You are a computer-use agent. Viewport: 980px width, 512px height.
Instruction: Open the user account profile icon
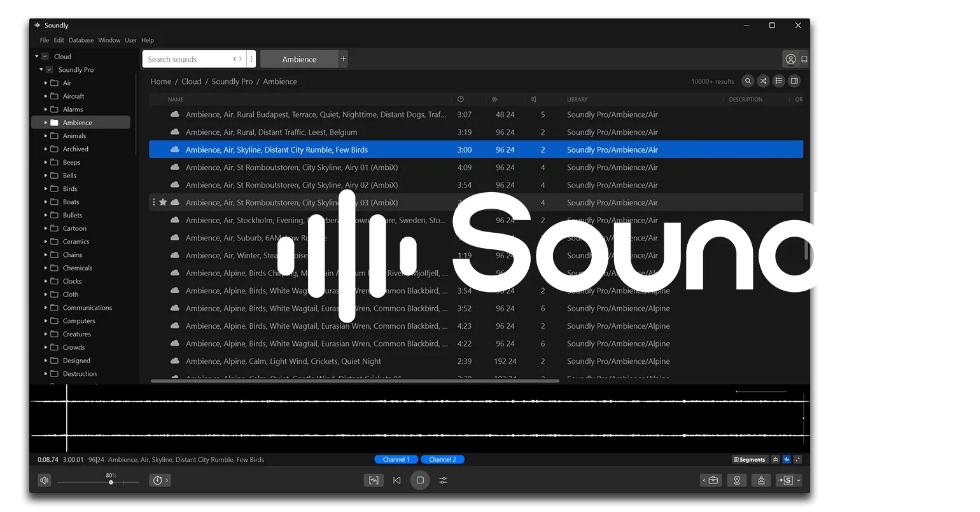(790, 59)
